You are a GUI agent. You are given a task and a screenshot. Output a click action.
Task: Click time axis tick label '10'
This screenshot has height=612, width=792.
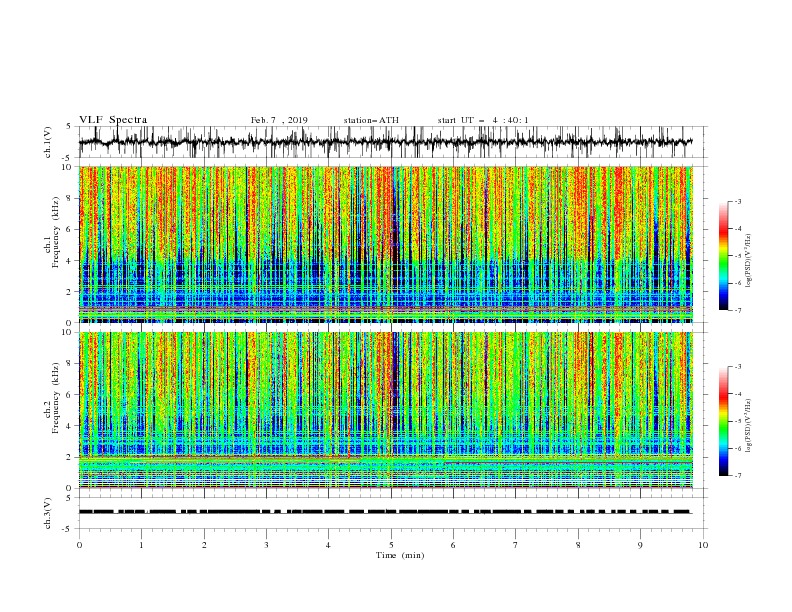point(703,545)
